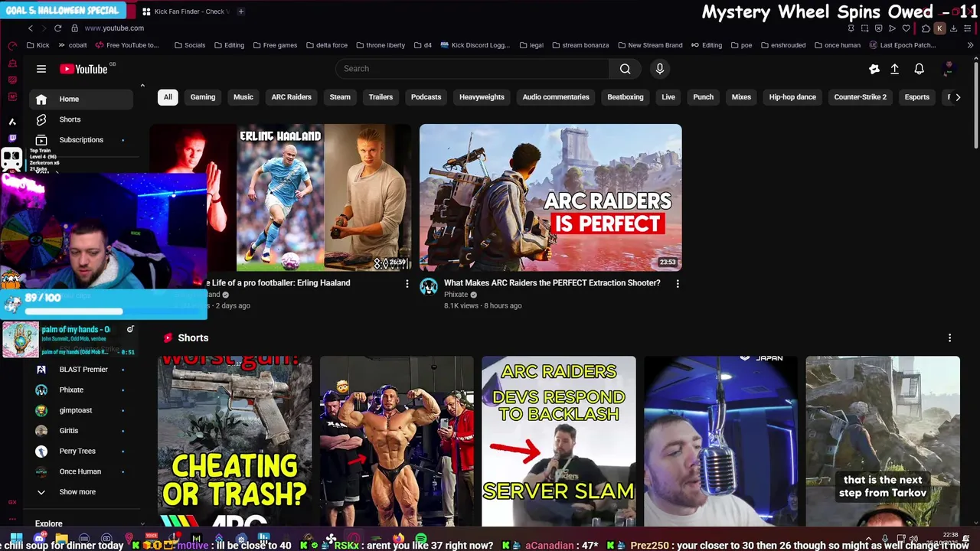Go to Home in sidebar
The image size is (980, 551).
(82, 99)
